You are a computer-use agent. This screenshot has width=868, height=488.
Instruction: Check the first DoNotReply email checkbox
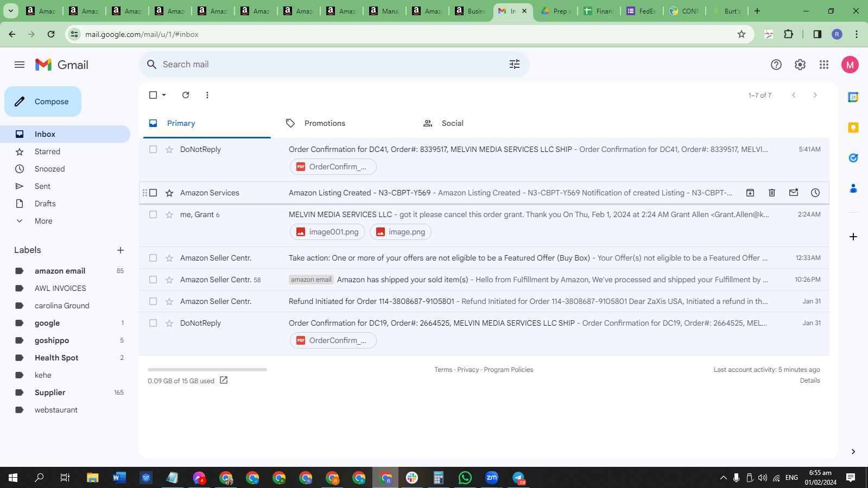tap(153, 149)
